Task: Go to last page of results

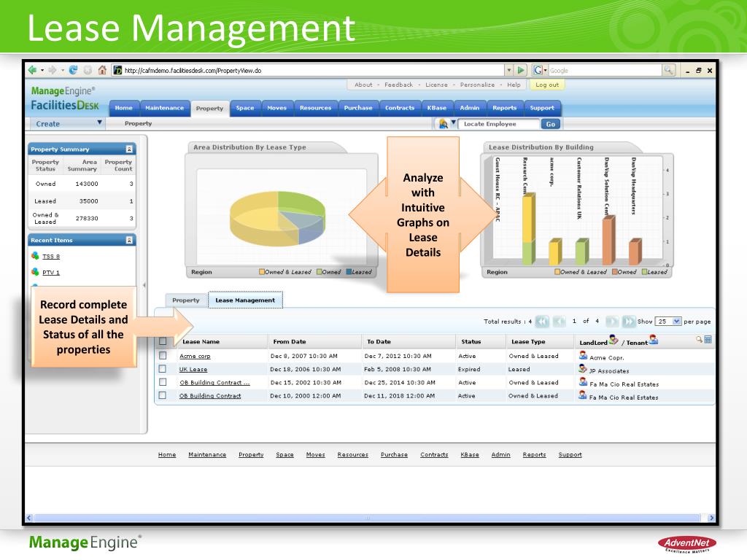Action: pos(629,322)
